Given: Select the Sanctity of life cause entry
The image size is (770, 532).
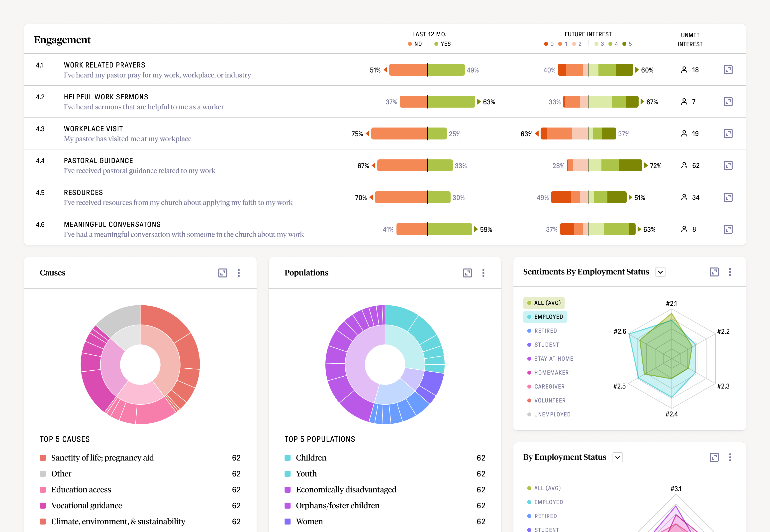Looking at the screenshot, I should tap(102, 458).
